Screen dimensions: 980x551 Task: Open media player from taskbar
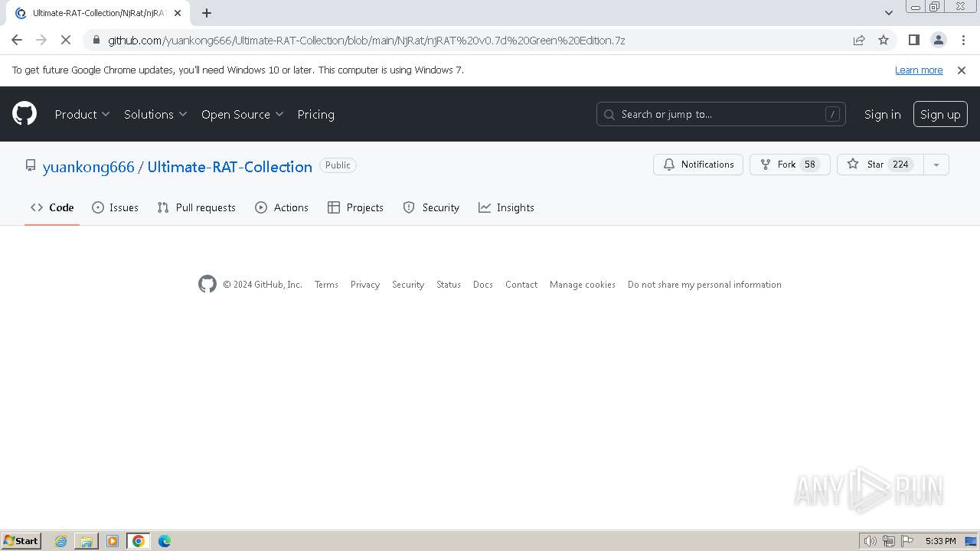click(113, 541)
